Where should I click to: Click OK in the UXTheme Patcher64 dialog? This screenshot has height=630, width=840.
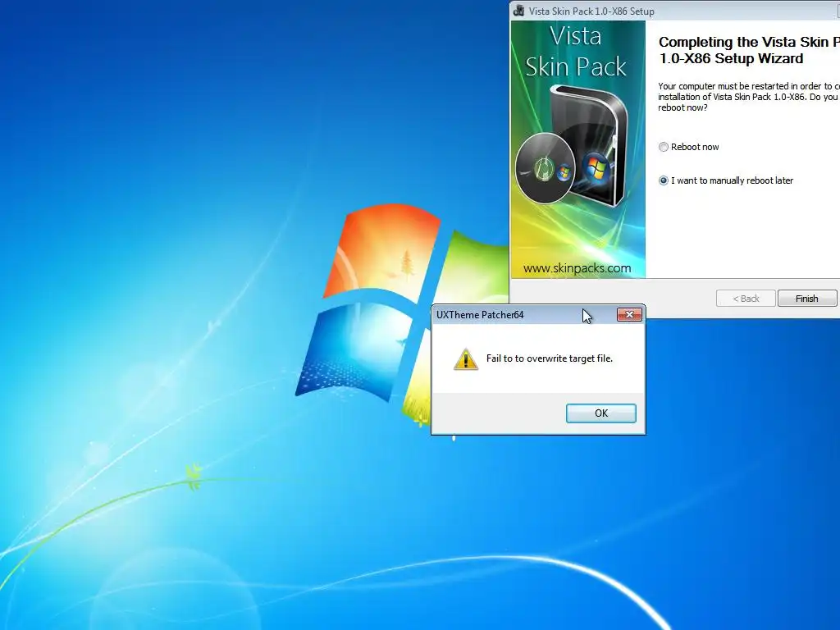click(601, 413)
